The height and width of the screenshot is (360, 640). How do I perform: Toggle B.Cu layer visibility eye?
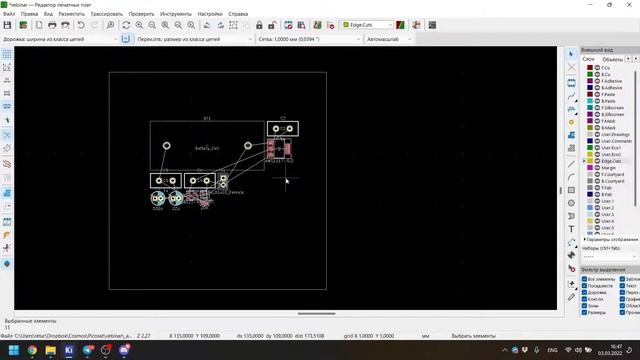click(597, 75)
